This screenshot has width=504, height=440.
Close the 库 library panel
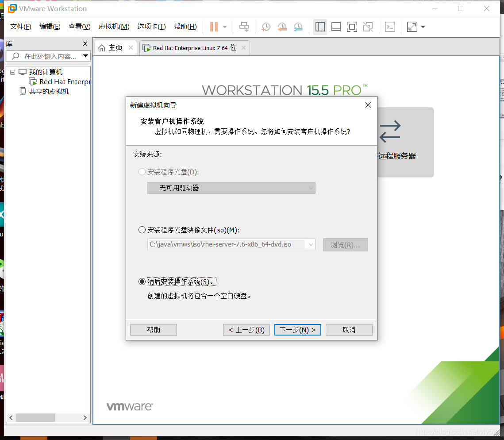pos(85,44)
